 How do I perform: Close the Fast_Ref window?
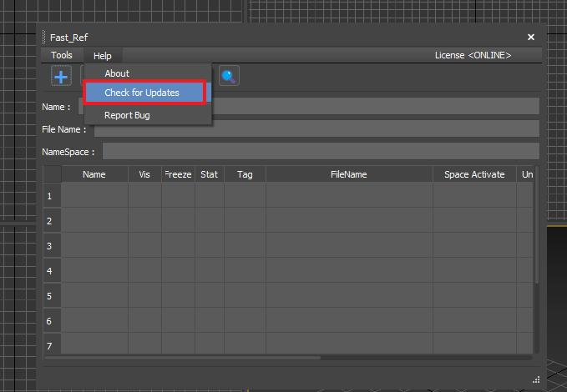tap(531, 38)
